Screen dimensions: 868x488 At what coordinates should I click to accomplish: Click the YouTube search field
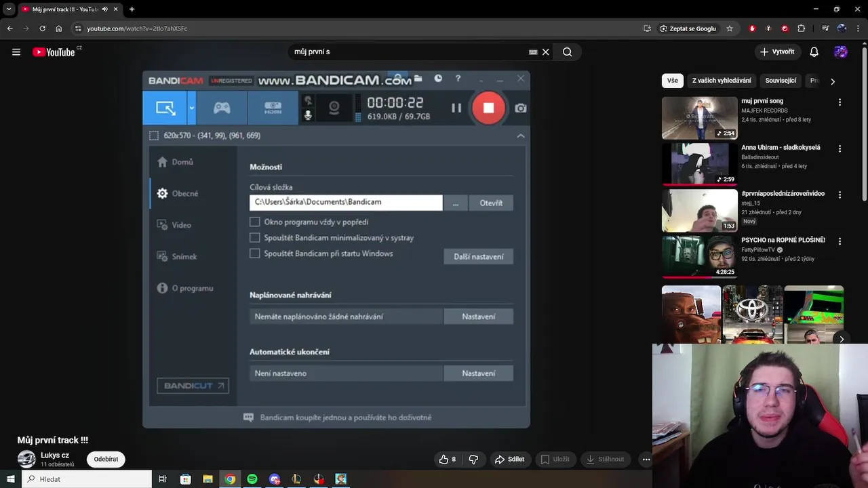407,52
